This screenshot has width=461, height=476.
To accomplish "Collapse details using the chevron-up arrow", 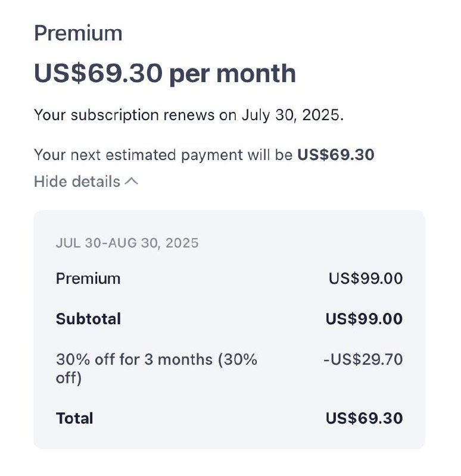I will click(132, 181).
